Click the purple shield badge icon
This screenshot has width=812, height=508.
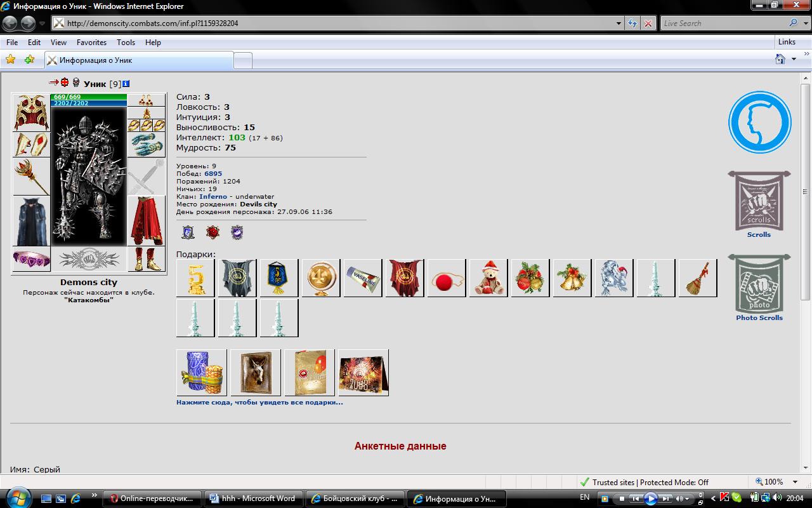(x=237, y=232)
